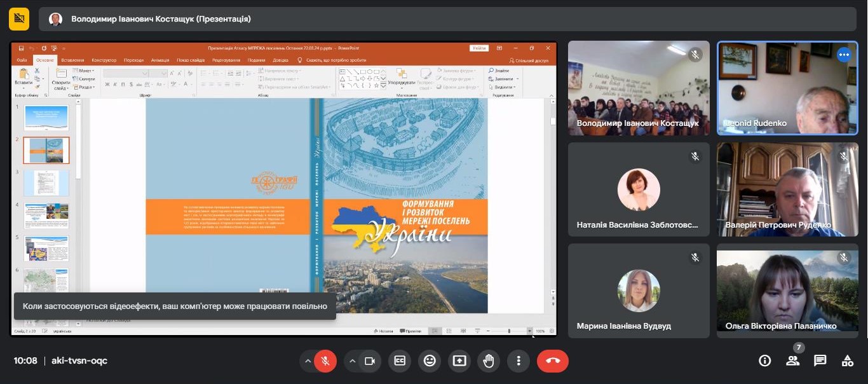This screenshot has width=868, height=384.
Task: Expand video settings arrow beside camera
Action: [x=352, y=361]
